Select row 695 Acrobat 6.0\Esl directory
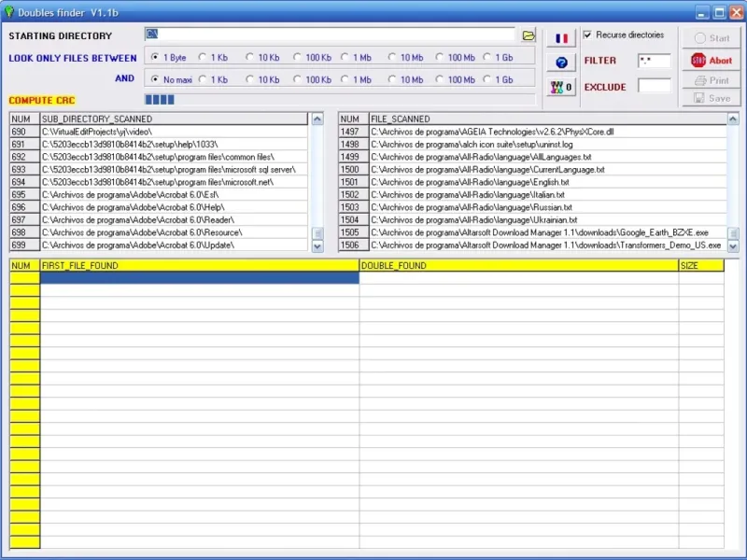Image resolution: width=747 pixels, height=560 pixels. pos(159,194)
